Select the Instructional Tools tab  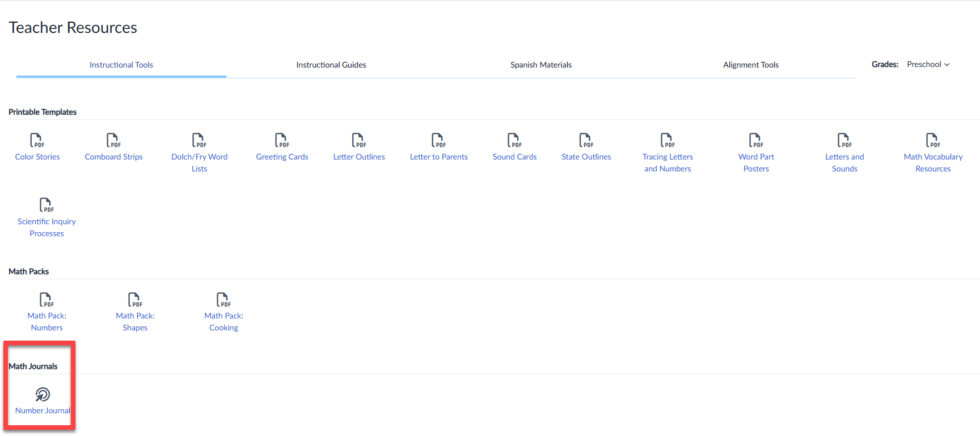point(121,65)
